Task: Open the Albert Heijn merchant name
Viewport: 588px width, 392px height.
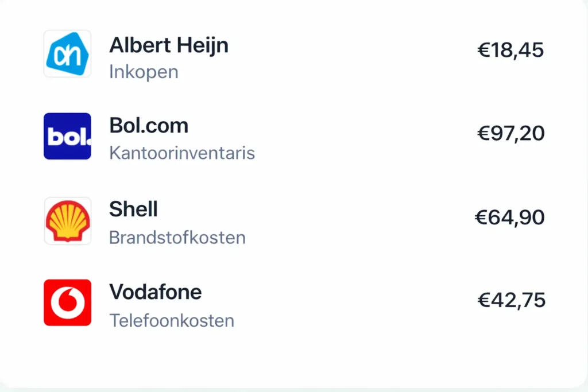Action: point(168,45)
